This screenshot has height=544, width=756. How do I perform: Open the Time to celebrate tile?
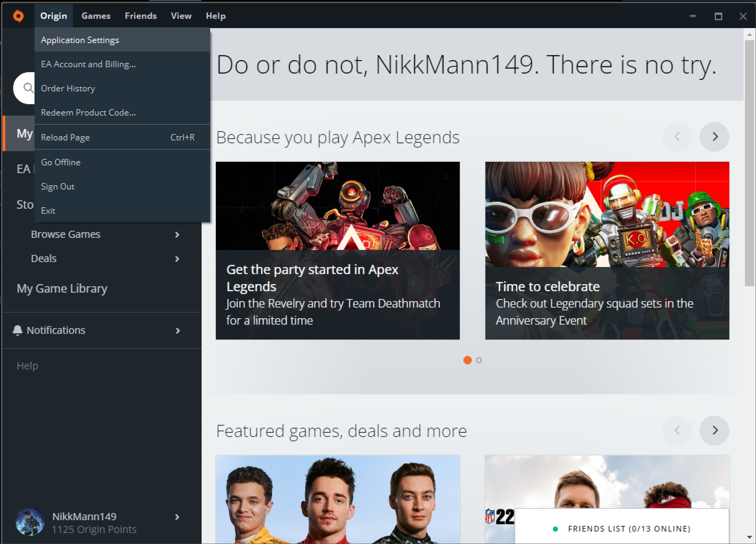click(x=607, y=251)
